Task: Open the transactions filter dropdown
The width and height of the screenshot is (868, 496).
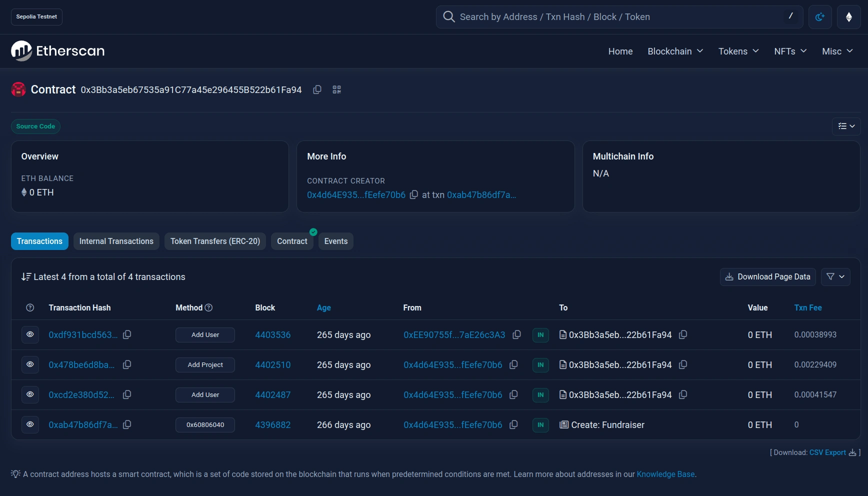Action: 835,277
